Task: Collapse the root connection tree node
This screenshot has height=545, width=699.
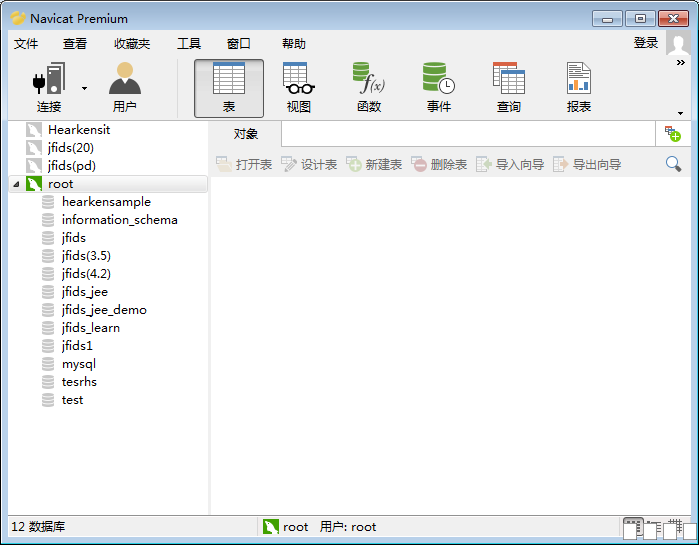Action: (16, 185)
